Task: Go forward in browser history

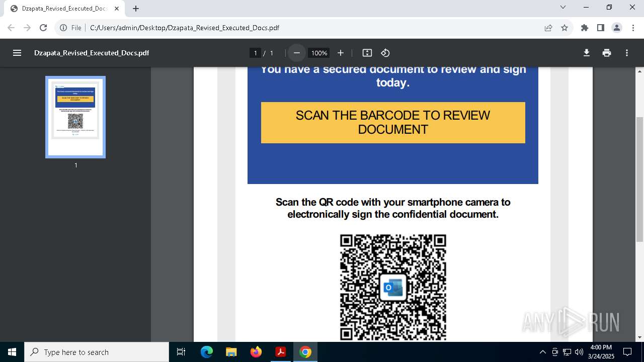Action: 27,28
